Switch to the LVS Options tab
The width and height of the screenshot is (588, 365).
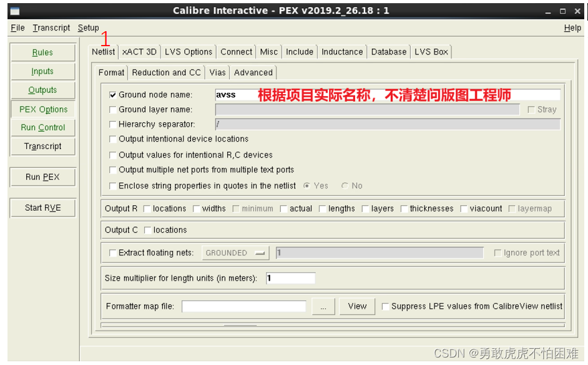(x=189, y=52)
